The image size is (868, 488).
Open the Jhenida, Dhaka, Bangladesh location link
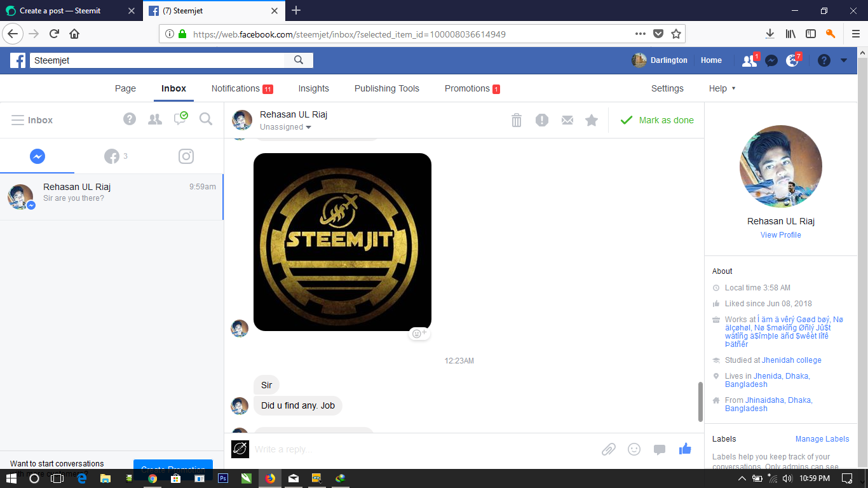pyautogui.click(x=767, y=380)
